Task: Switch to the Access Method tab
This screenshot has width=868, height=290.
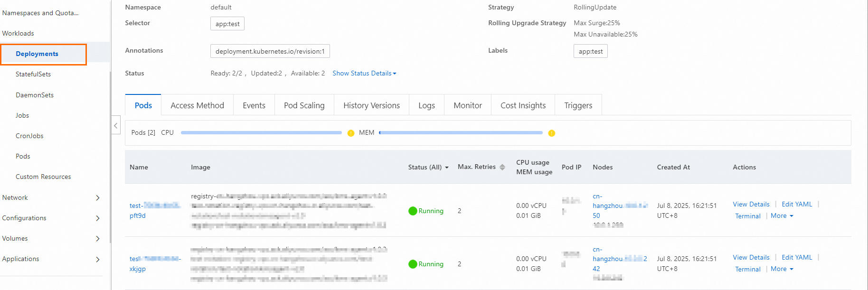Action: click(197, 105)
